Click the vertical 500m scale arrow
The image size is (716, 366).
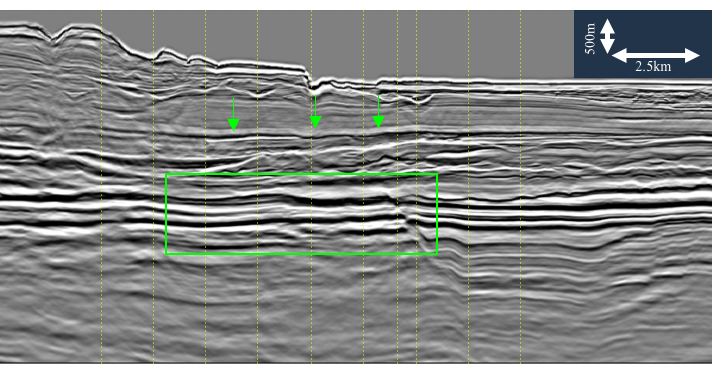pos(607,37)
